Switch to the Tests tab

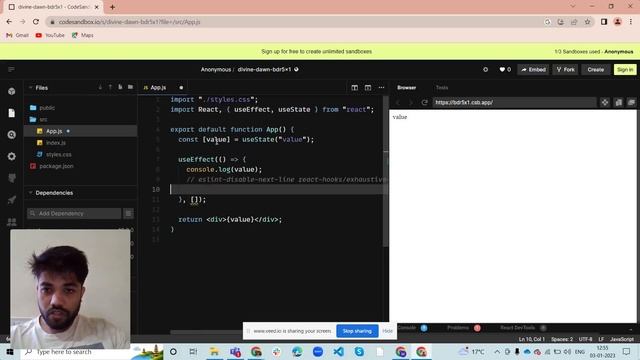pyautogui.click(x=442, y=88)
